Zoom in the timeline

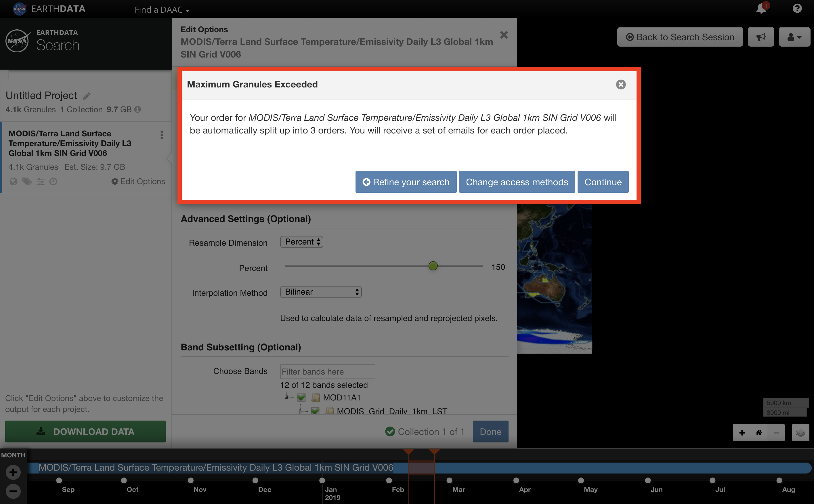pyautogui.click(x=13, y=472)
